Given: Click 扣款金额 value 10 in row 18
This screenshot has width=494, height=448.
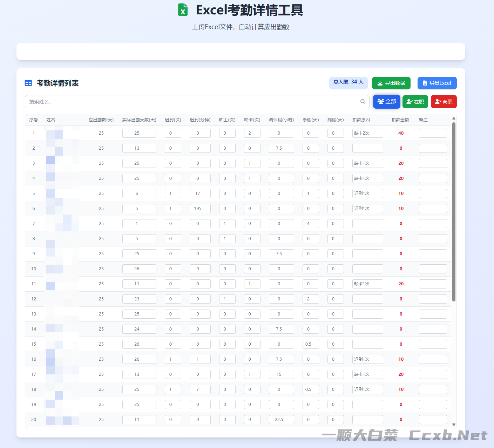Looking at the screenshot, I should 401,389.
